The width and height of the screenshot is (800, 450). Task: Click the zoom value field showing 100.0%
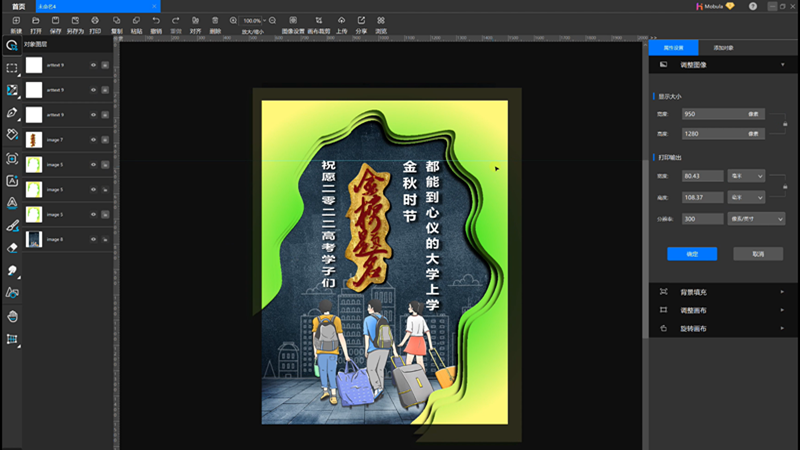coord(252,20)
